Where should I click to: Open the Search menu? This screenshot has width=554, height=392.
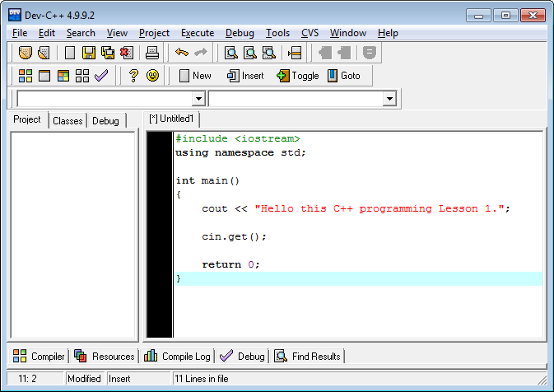tap(81, 33)
